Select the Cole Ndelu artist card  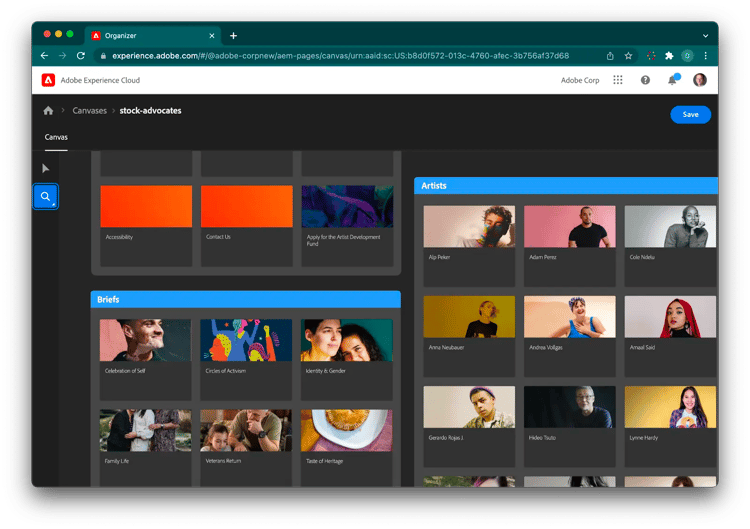(x=670, y=246)
